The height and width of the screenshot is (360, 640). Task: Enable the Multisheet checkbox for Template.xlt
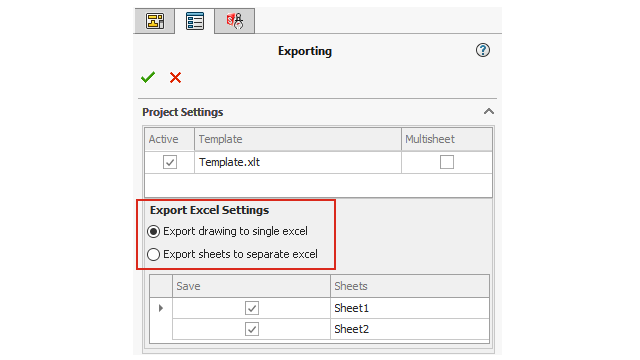[x=447, y=162]
